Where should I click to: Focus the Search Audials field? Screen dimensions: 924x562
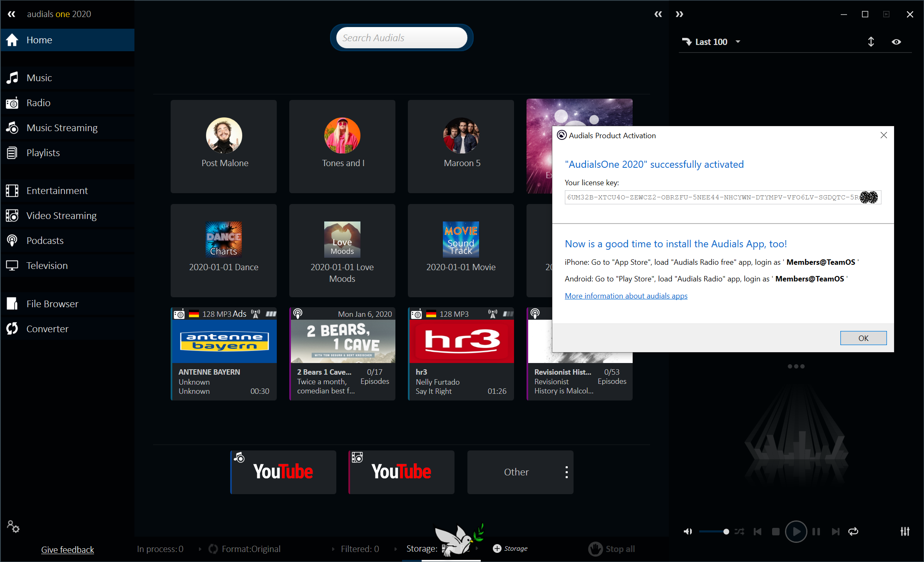402,38
